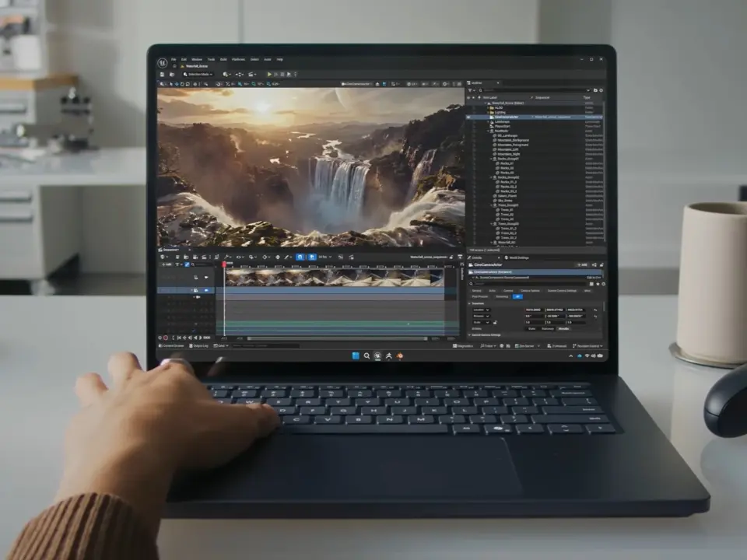This screenshot has width=747, height=560.
Task: Click the green Play button
Action: (x=269, y=75)
